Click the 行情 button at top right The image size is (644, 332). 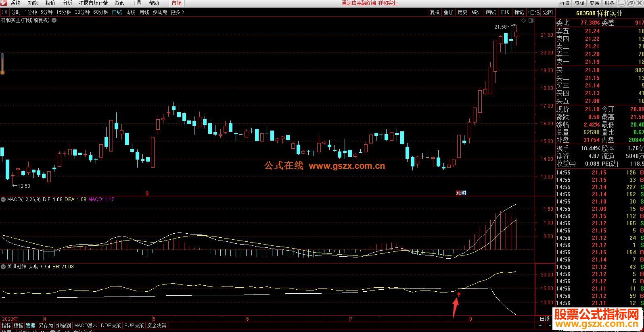pos(565,3)
